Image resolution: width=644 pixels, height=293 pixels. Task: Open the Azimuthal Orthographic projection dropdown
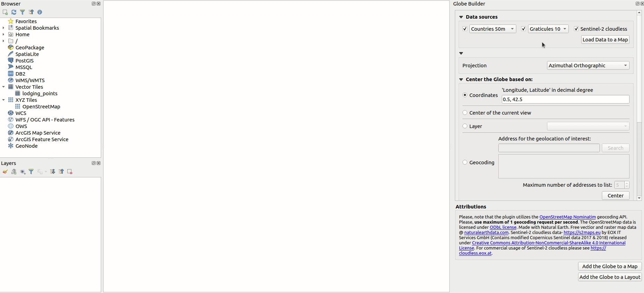click(588, 66)
